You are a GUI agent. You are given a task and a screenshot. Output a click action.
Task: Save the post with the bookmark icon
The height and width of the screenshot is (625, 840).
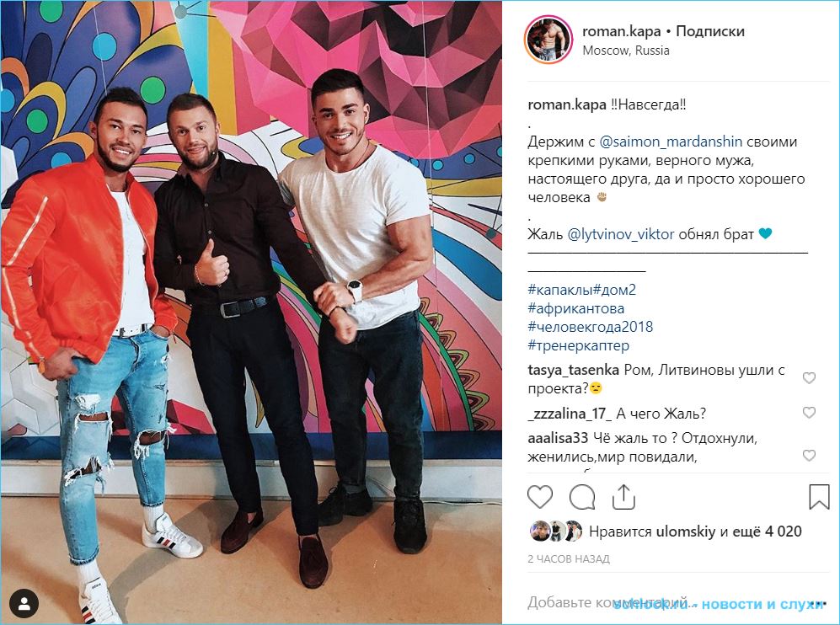(819, 497)
